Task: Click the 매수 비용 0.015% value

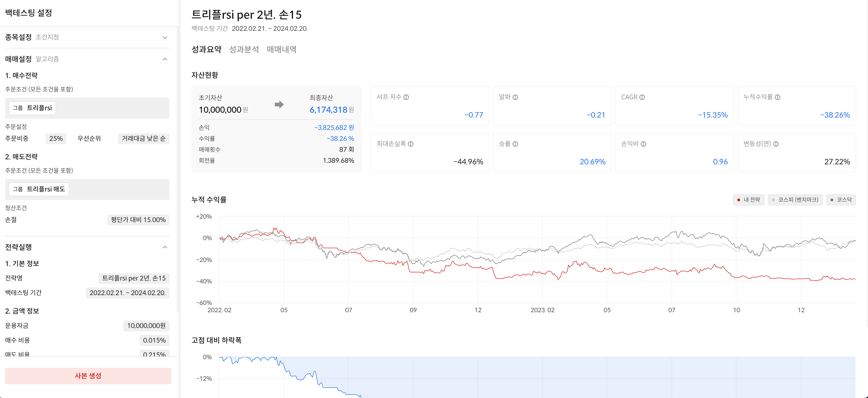Action: (154, 340)
